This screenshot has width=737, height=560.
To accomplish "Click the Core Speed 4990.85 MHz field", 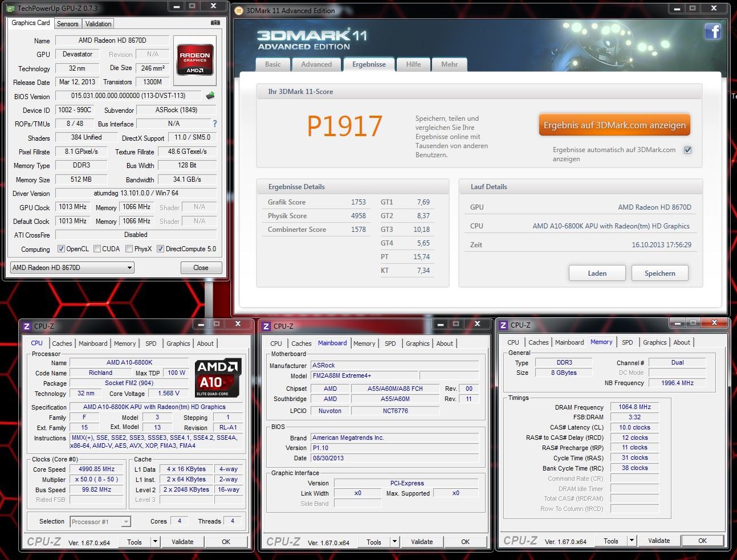I will [x=96, y=469].
